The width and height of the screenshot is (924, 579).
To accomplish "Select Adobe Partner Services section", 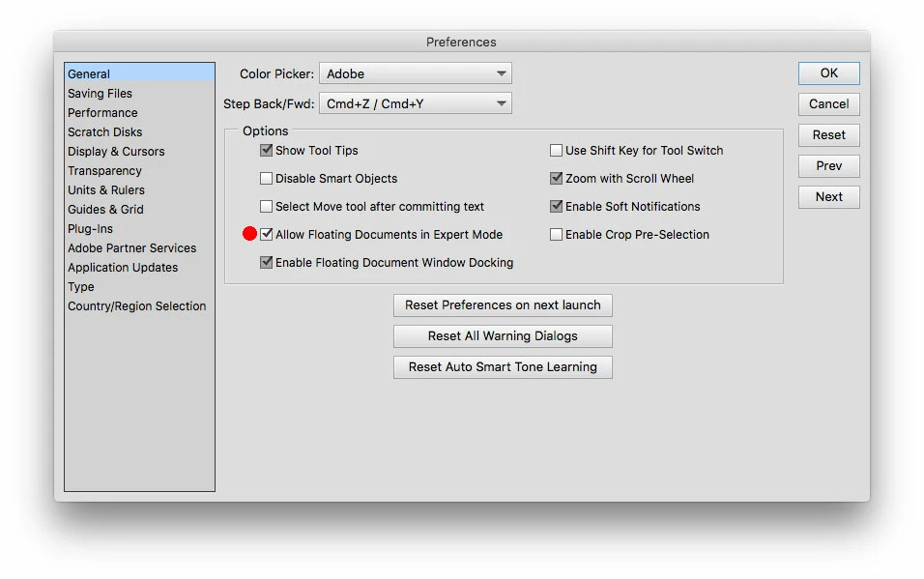I will (139, 248).
